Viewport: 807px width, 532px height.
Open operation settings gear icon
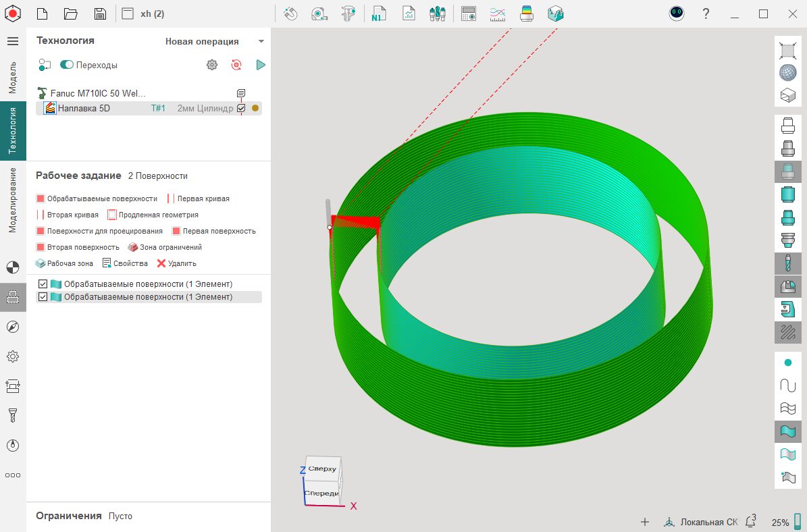(x=212, y=65)
